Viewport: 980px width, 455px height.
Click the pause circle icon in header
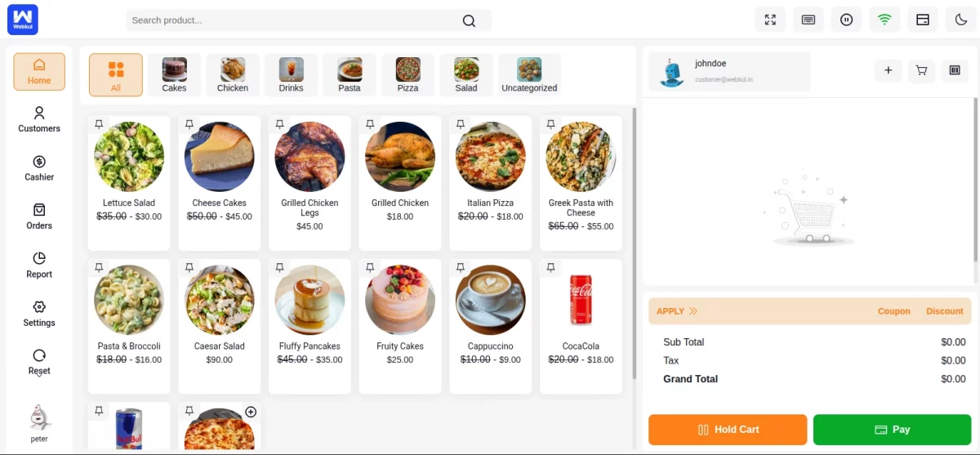846,20
